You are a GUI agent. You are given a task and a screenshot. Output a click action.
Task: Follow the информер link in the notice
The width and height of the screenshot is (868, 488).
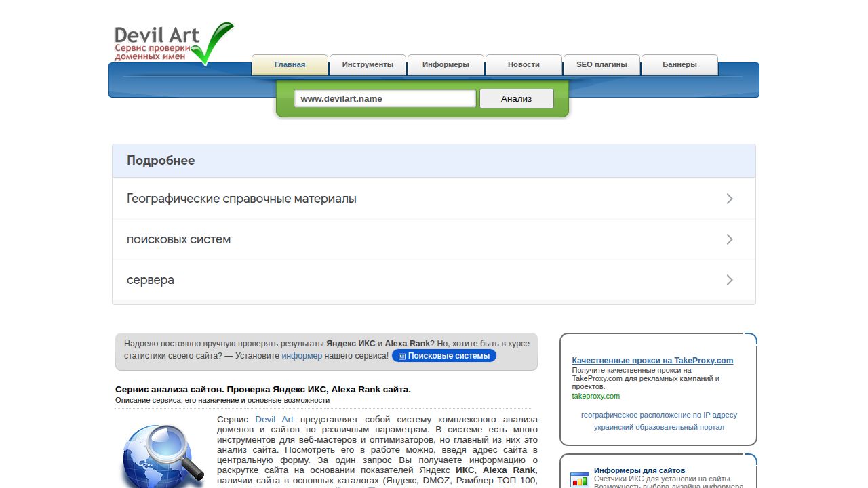pos(302,356)
